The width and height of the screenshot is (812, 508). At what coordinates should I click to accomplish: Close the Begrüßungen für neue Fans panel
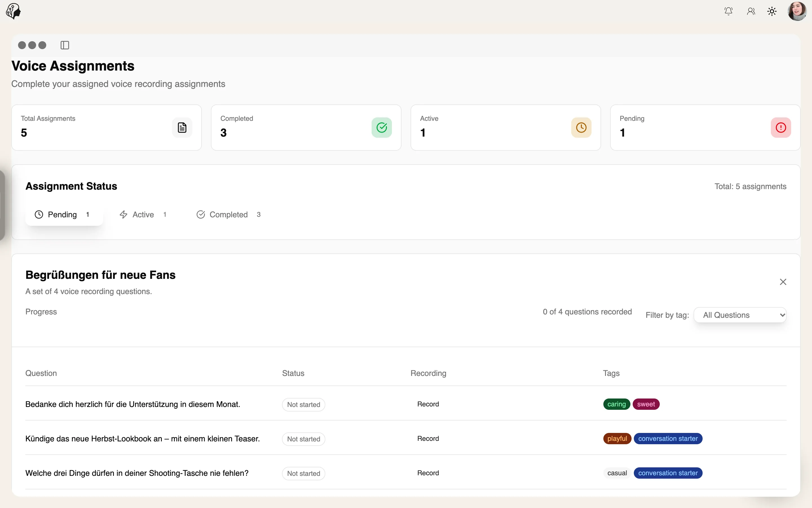click(783, 282)
